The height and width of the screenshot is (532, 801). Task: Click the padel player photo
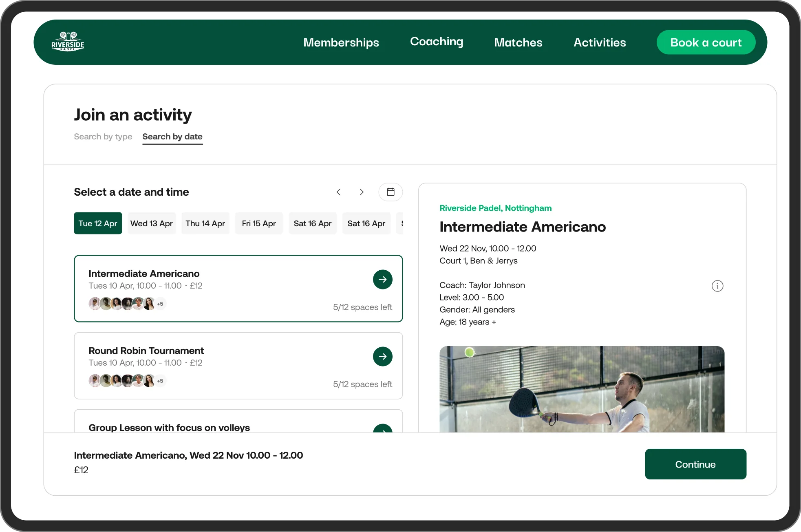coord(582,389)
